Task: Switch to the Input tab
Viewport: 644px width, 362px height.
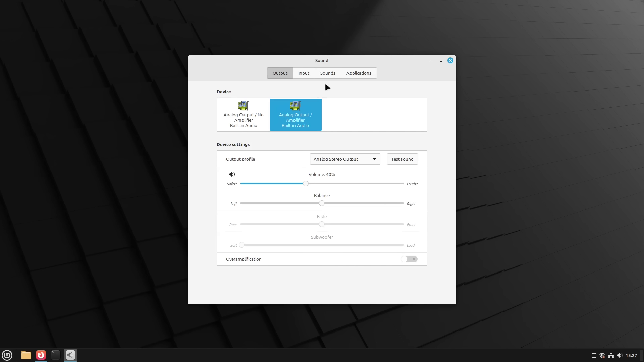Action: [x=304, y=73]
